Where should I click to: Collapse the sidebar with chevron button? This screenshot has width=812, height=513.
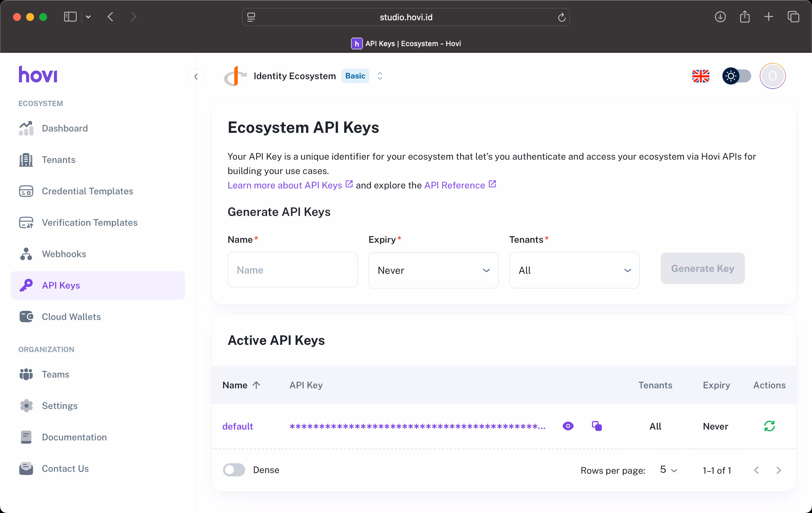tap(196, 77)
